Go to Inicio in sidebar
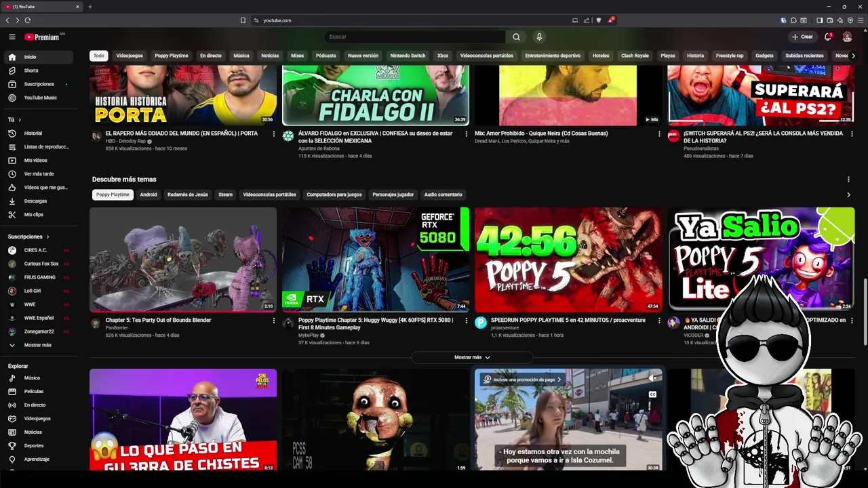 38,57
